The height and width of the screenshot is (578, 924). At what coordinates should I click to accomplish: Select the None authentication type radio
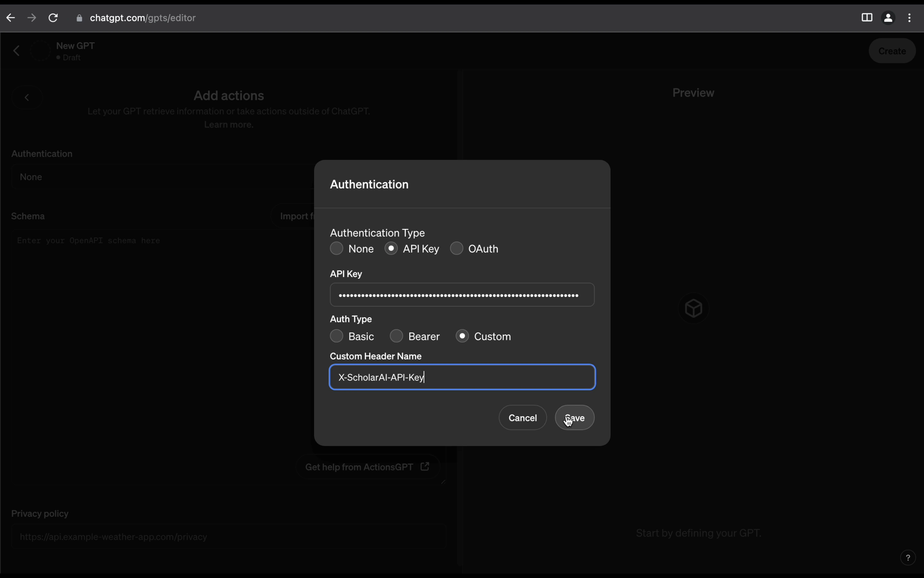(x=336, y=249)
